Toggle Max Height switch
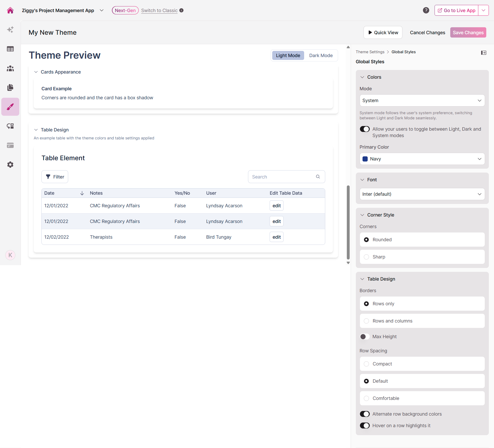The height and width of the screenshot is (448, 494). point(365,337)
